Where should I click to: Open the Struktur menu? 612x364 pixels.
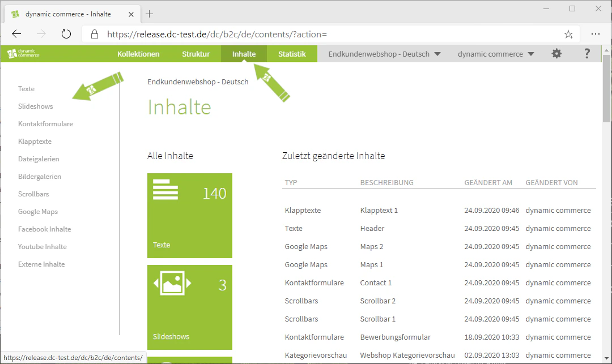tap(195, 54)
